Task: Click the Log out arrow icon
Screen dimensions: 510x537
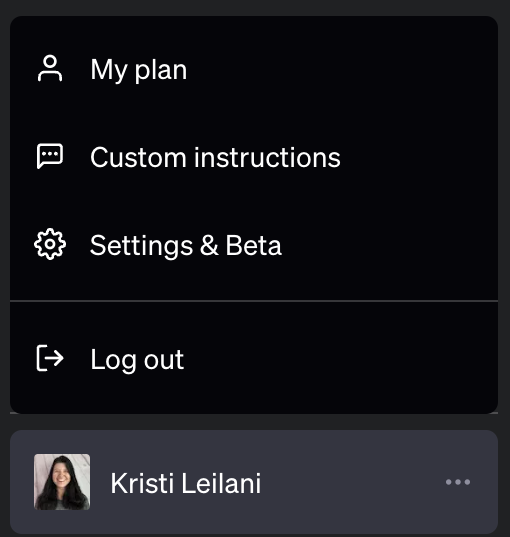Action: point(50,358)
